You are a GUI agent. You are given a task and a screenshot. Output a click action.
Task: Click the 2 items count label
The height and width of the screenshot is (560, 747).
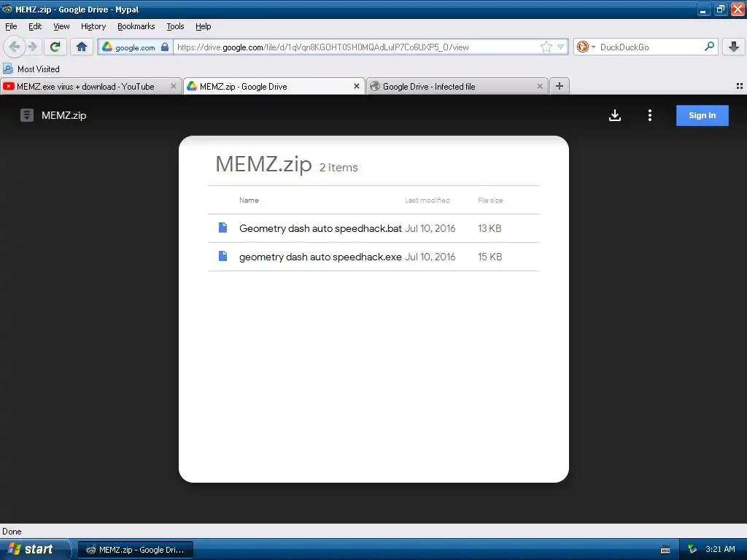[338, 168]
